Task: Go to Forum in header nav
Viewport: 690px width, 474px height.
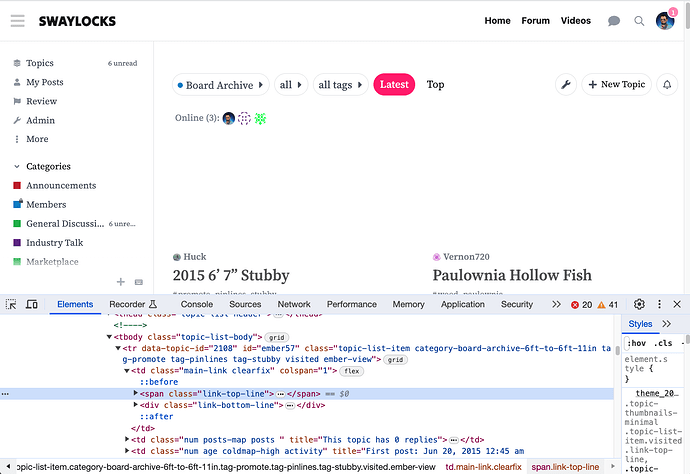Action: pyautogui.click(x=536, y=21)
